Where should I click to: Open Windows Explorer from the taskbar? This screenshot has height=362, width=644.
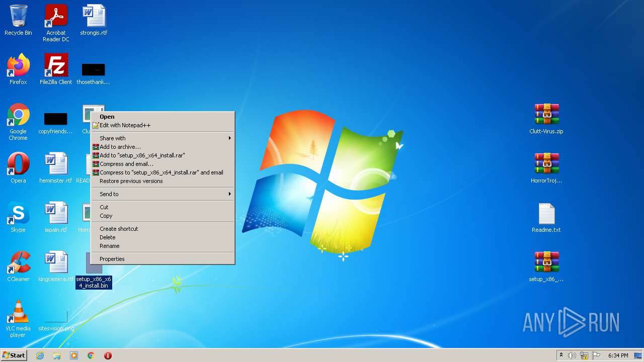(57, 355)
